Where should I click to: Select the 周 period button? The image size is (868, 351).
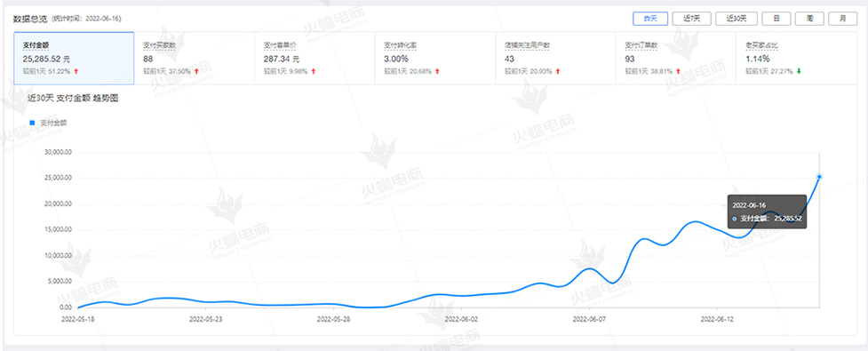click(x=809, y=19)
